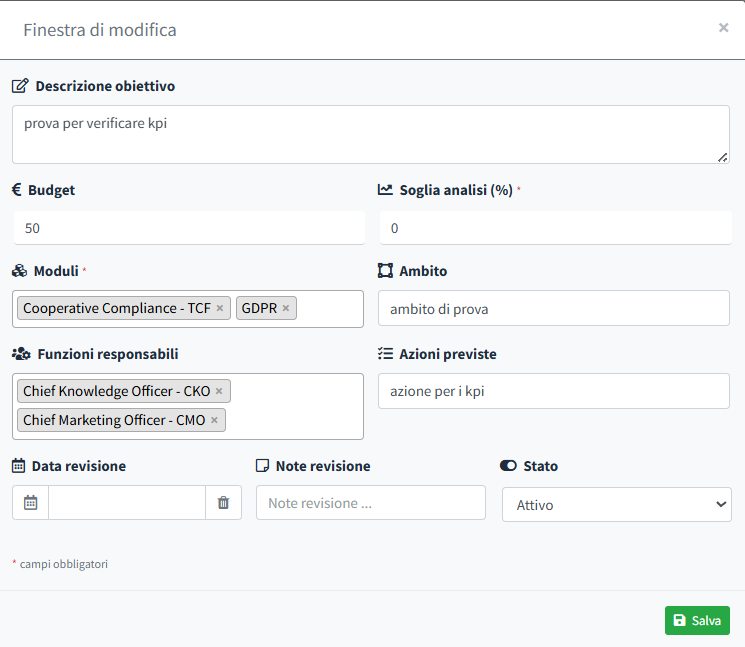
Task: Open the Moduli multi-select field
Action: pos(330,309)
